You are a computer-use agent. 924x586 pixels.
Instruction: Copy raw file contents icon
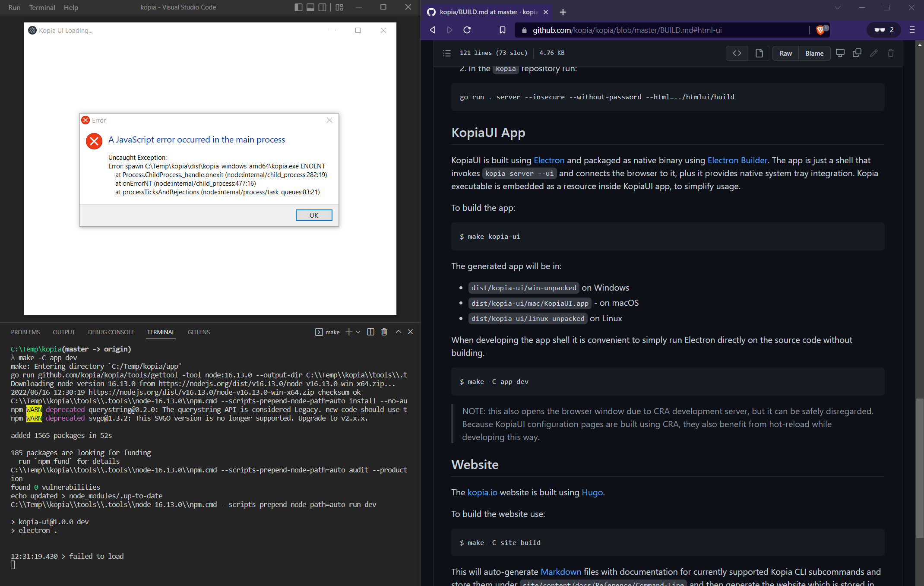[857, 53]
